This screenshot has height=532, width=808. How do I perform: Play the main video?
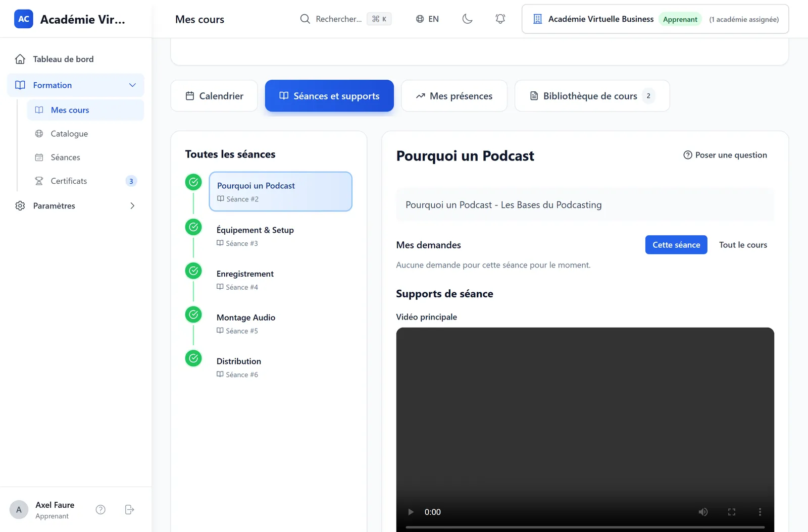411,512
